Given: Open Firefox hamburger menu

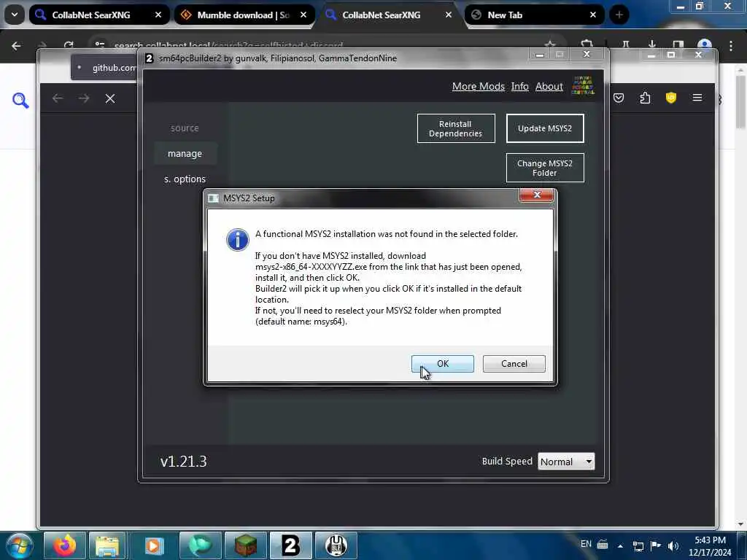Looking at the screenshot, I should click(697, 98).
